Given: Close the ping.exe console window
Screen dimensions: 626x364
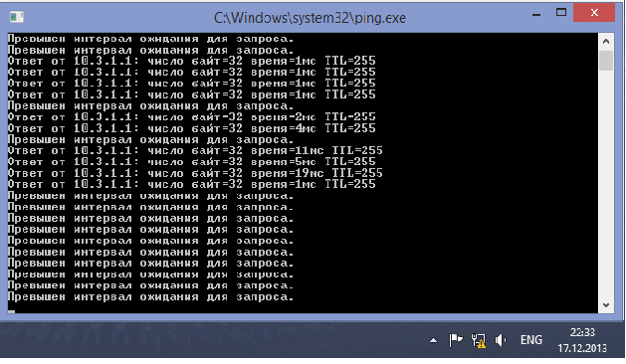Looking at the screenshot, I should 594,13.
